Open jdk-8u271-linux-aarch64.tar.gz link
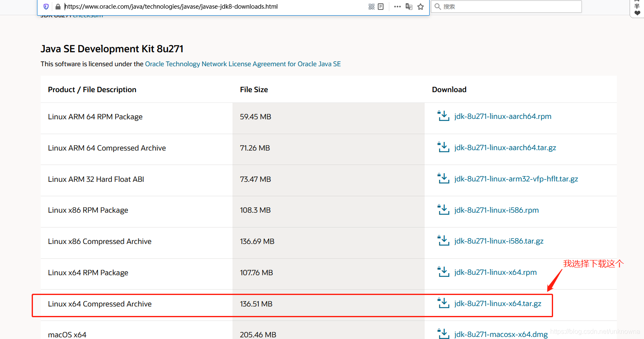 click(505, 148)
